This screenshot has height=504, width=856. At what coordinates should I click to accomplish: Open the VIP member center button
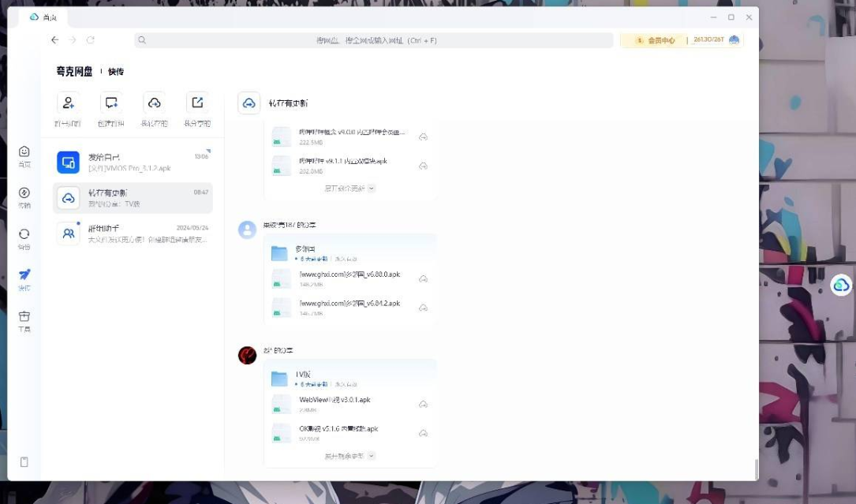[656, 40]
